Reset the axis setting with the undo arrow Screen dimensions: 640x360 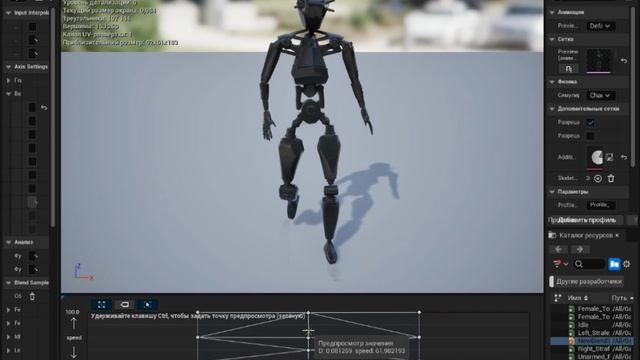click(x=44, y=108)
